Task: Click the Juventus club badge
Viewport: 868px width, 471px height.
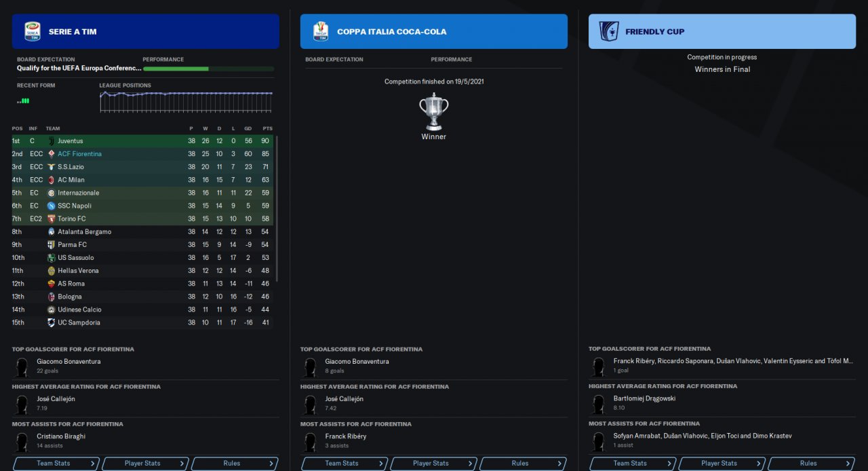Action: [x=51, y=141]
